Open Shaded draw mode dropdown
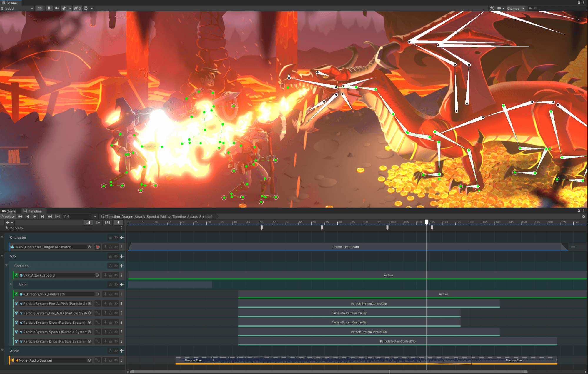The height and width of the screenshot is (374, 588). tap(17, 8)
